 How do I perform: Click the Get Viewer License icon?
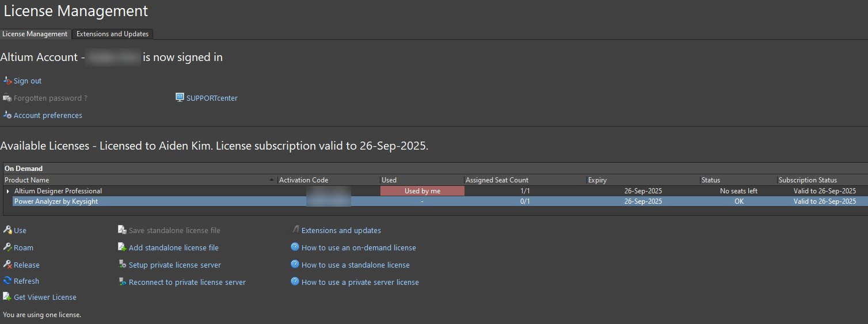[x=7, y=297]
